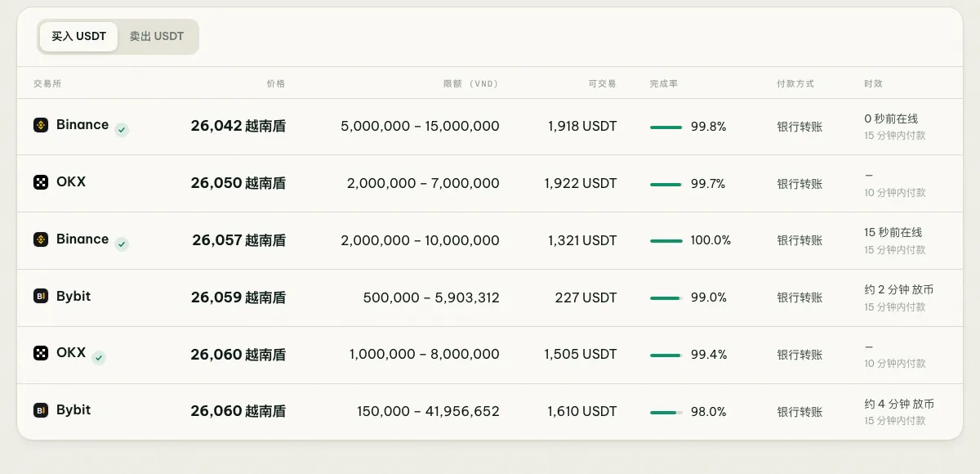Click 银行转账 in the 26,042 row
Viewport: 980px width, 474px height.
click(800, 127)
